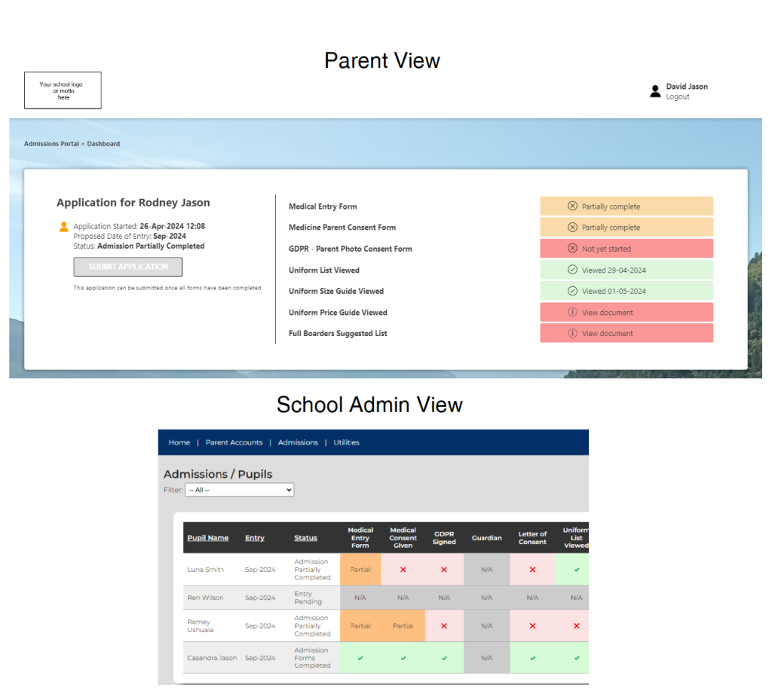Click the red X in Luna Smith's Medical Consent cell
This screenshot has width=772, height=700.
tap(403, 570)
